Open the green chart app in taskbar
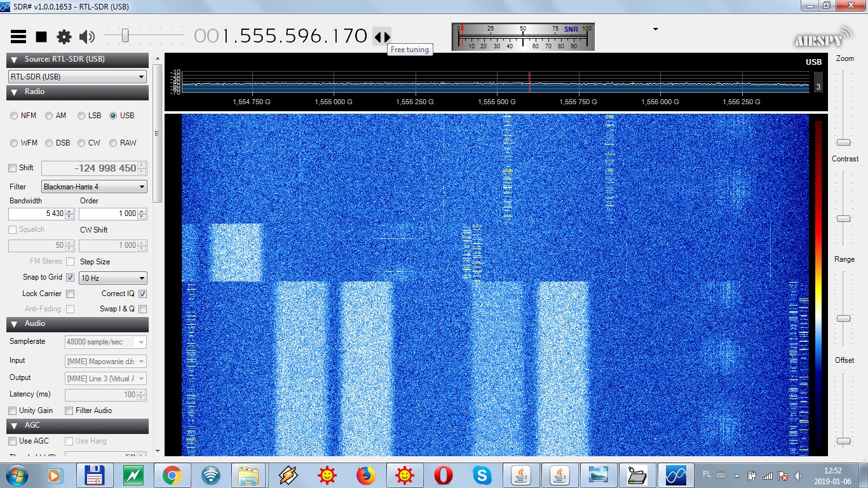The image size is (868, 488). (133, 475)
